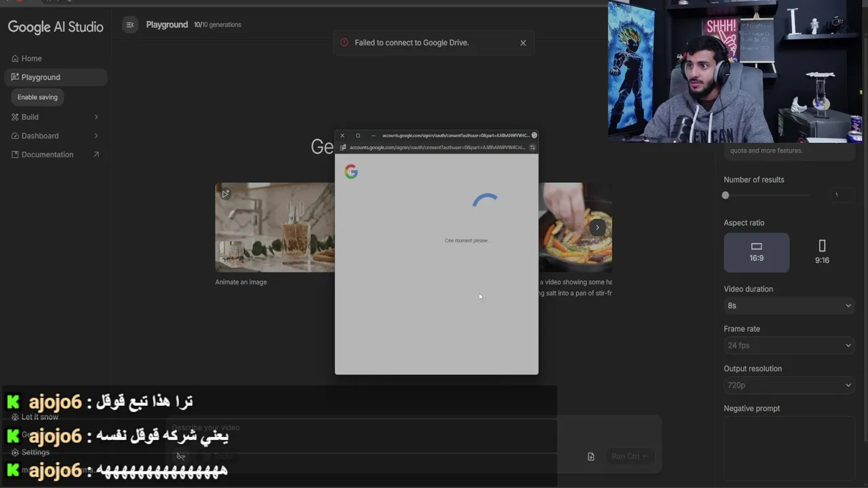Click the Number of results label

coord(754,180)
